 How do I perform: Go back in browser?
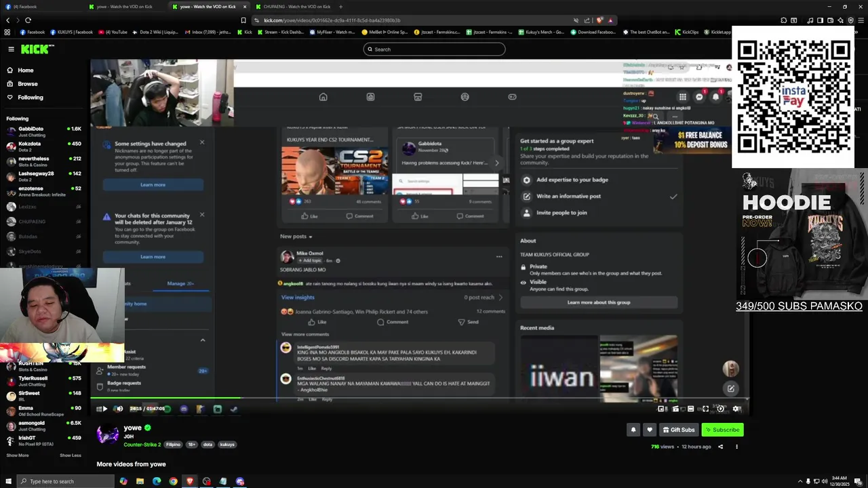[7, 20]
